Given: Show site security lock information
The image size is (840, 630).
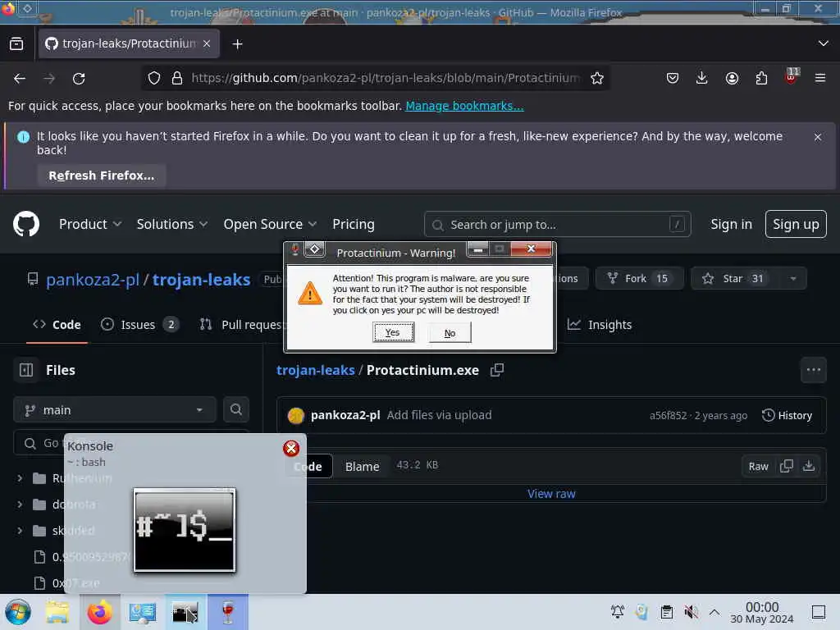Looking at the screenshot, I should point(177,78).
